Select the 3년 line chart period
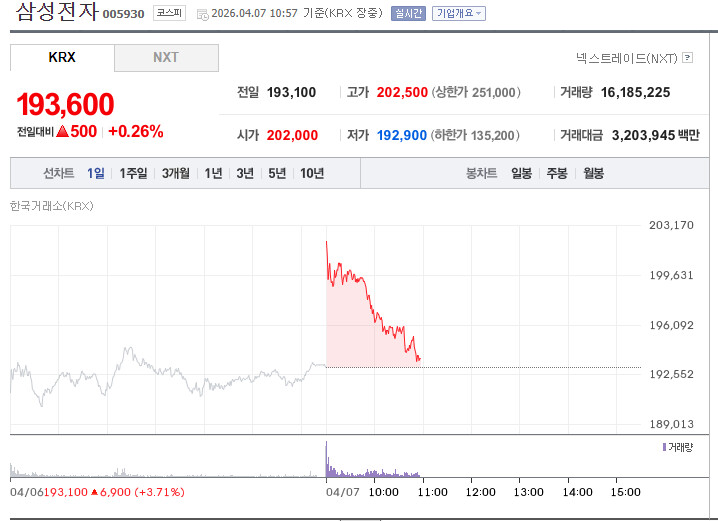Screen dimensions: 718x521 point(245,173)
